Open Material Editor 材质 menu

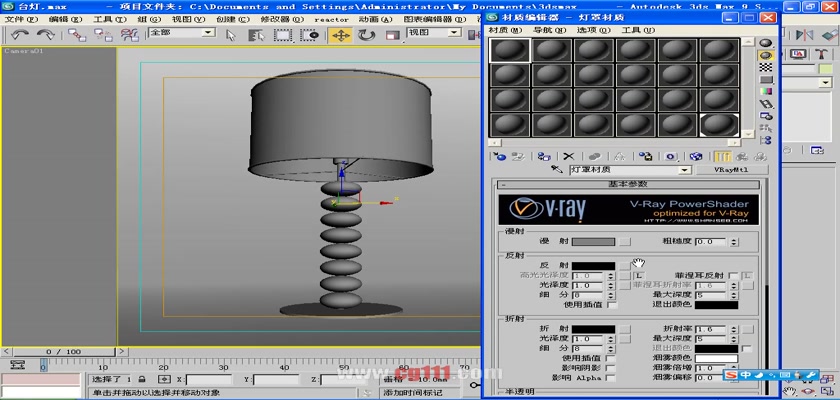tap(505, 30)
